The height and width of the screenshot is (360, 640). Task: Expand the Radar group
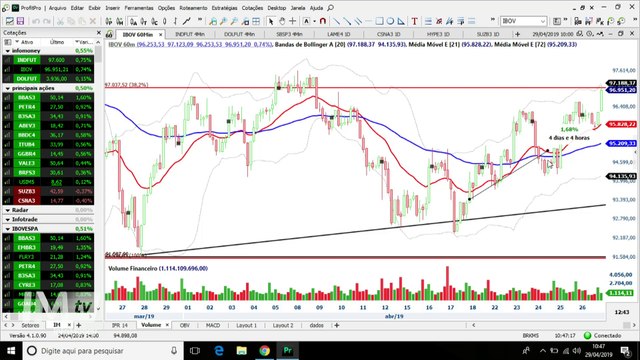click(8, 210)
